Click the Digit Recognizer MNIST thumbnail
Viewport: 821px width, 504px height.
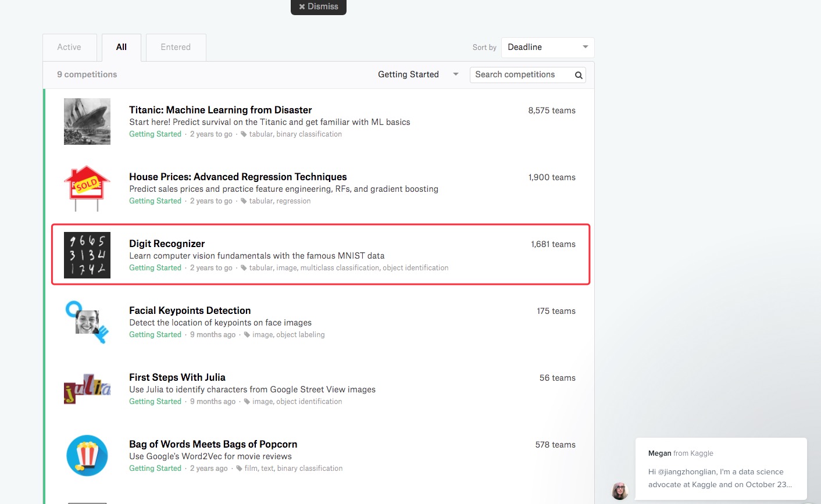(x=87, y=255)
